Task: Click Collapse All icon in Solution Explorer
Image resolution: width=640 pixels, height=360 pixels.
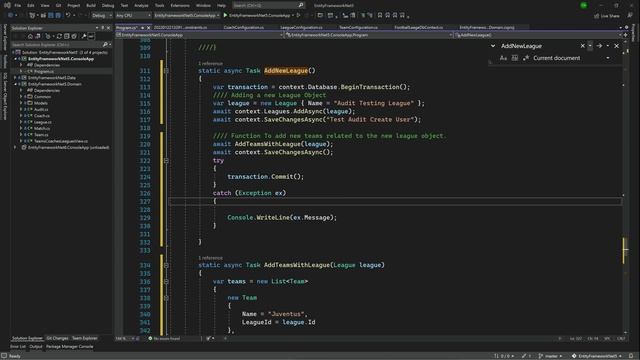Action: [67, 36]
